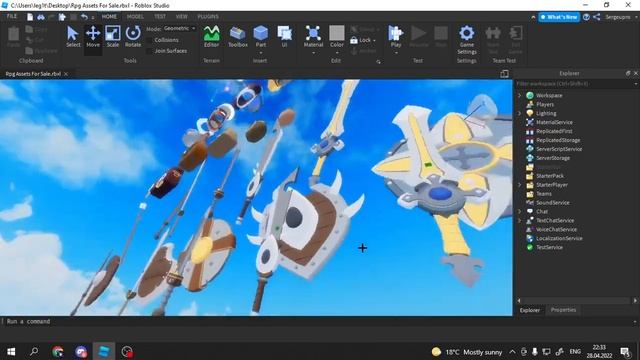Switch to the PLUGINS ribbon tab
640x360 pixels.
(x=208, y=17)
